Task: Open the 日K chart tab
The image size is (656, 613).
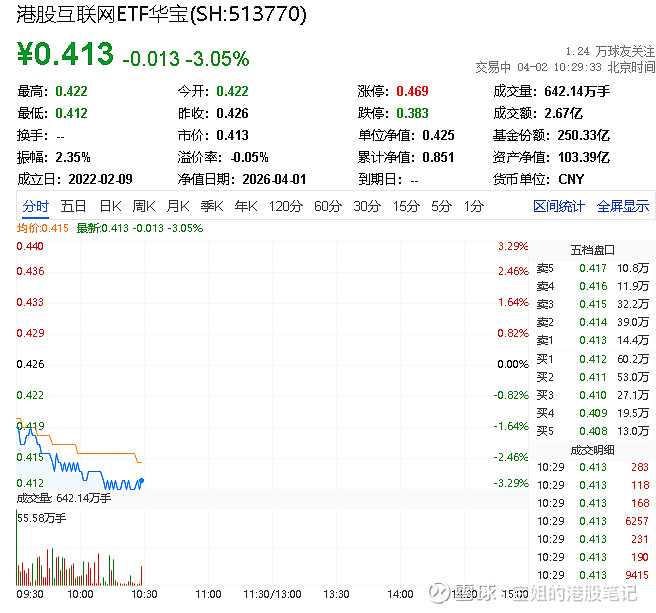Action: (x=110, y=206)
